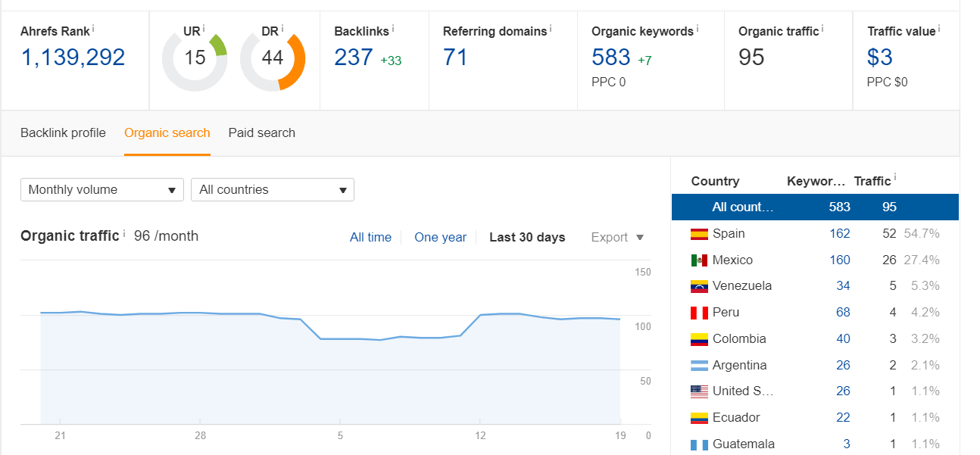This screenshot has width=980, height=455.
Task: Click the Country column header
Action: point(715,182)
